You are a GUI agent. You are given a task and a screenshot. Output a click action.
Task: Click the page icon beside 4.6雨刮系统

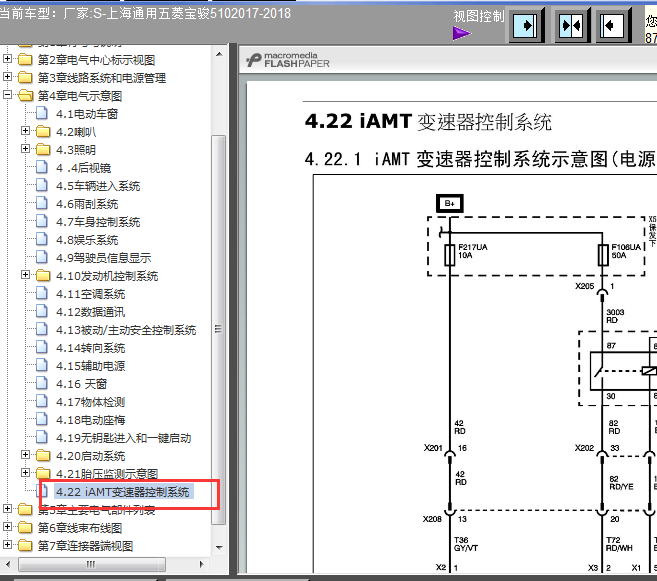tap(41, 203)
